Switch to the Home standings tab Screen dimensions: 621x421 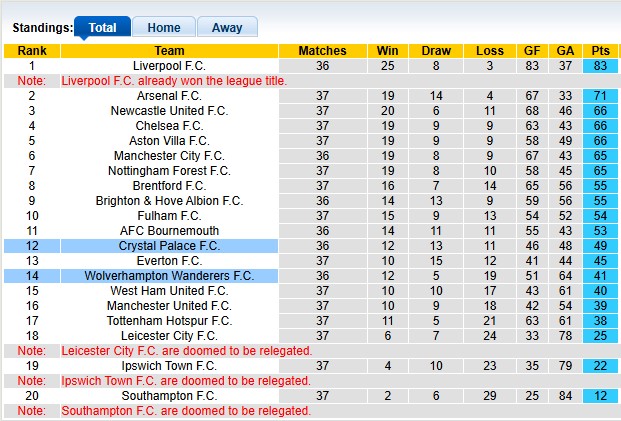point(164,28)
